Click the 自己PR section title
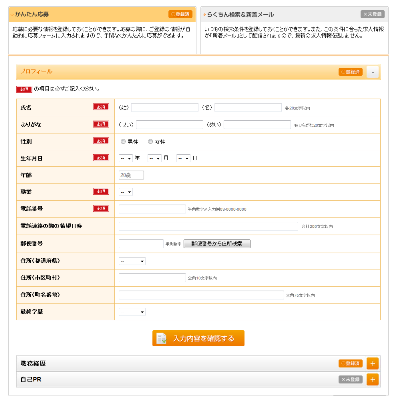This screenshot has width=396, height=396. point(31,379)
